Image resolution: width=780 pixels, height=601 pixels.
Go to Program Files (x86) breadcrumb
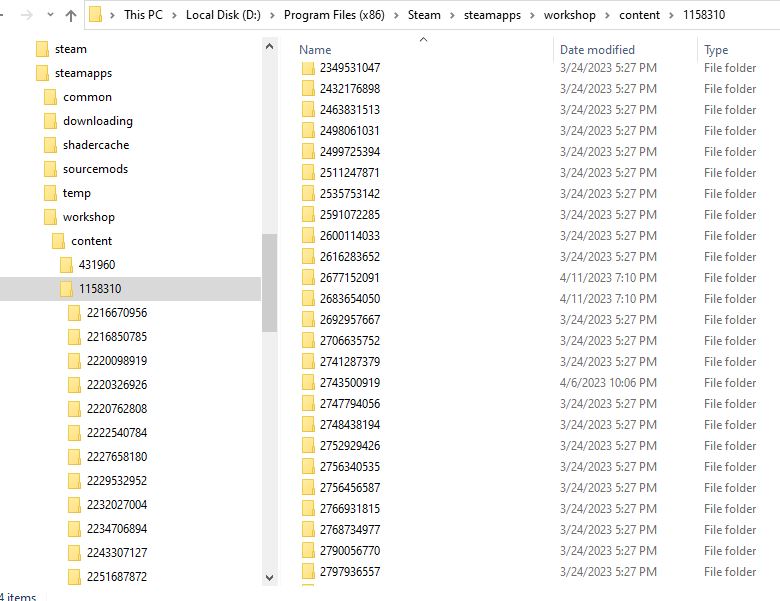point(334,15)
